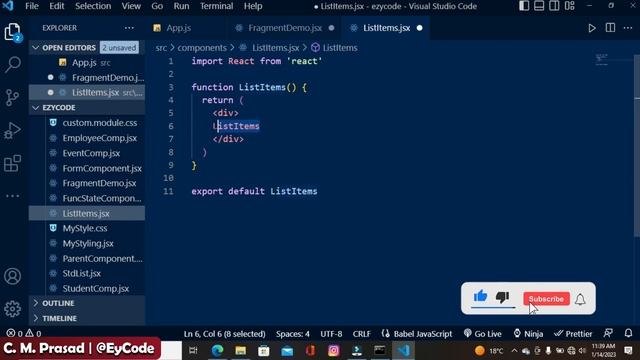The width and height of the screenshot is (640, 360).
Task: Toggle the bottom panel
Action: pos(539,6)
